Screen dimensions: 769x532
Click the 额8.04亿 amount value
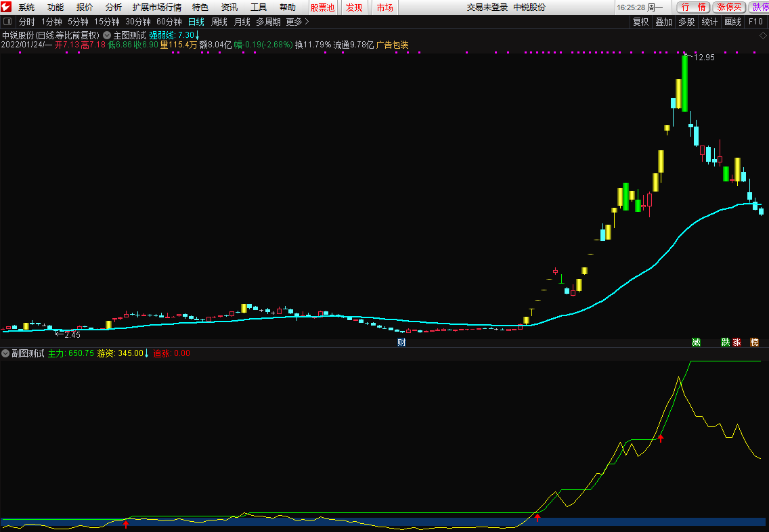215,45
